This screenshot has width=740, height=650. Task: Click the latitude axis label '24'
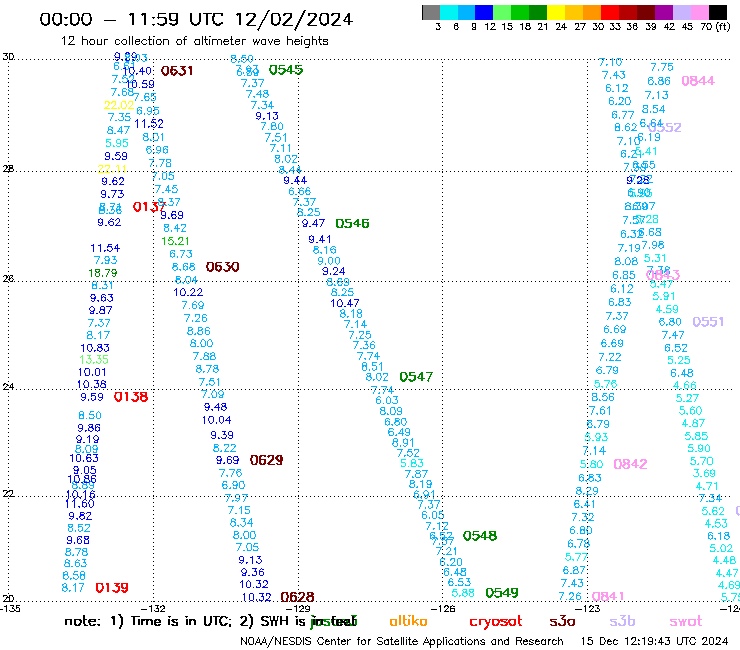pyautogui.click(x=8, y=387)
